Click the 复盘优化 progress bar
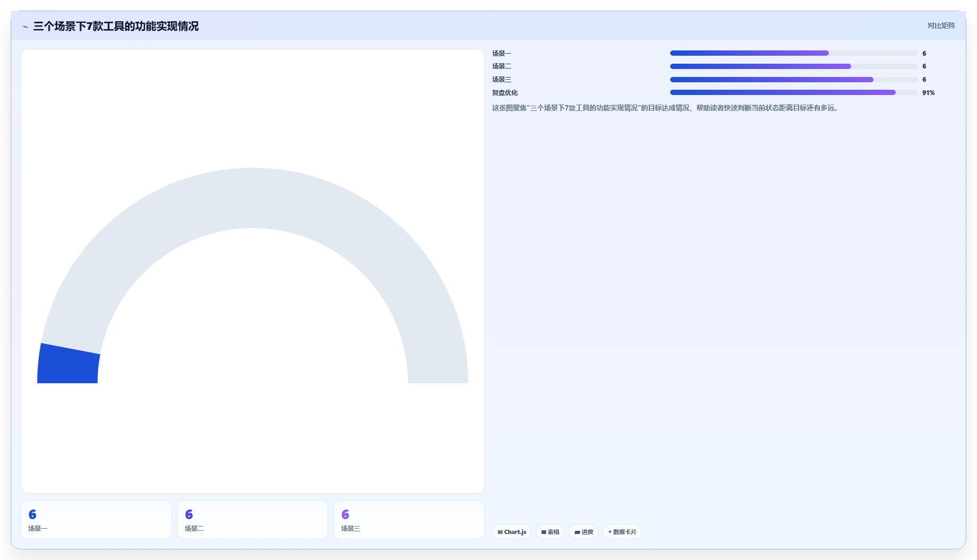Screen dimensions: 977x560 (794, 92)
